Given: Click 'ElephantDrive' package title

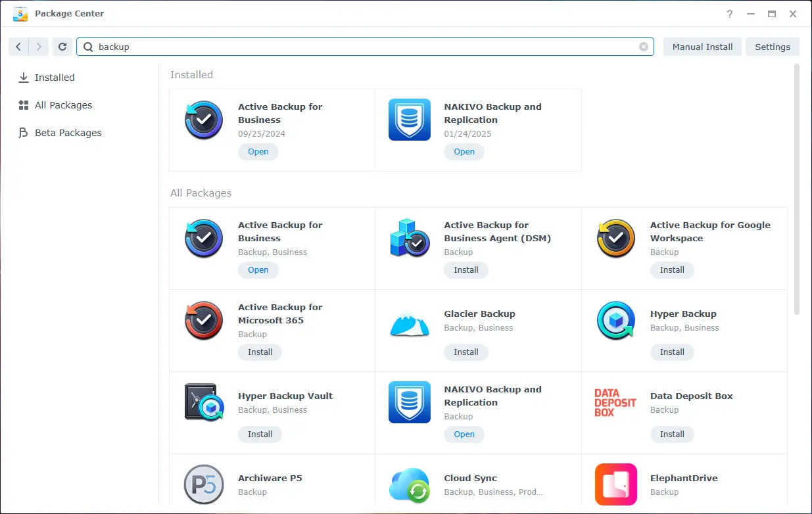Looking at the screenshot, I should pyautogui.click(x=684, y=479).
